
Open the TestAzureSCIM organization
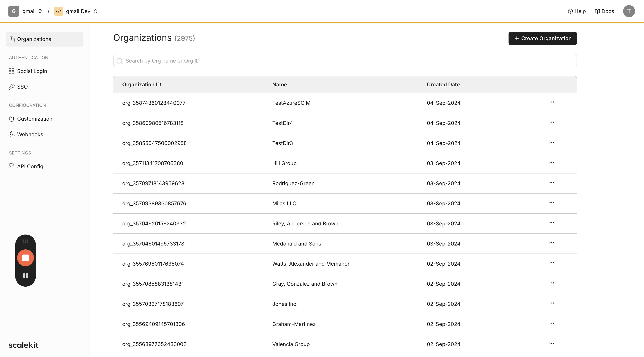(291, 103)
